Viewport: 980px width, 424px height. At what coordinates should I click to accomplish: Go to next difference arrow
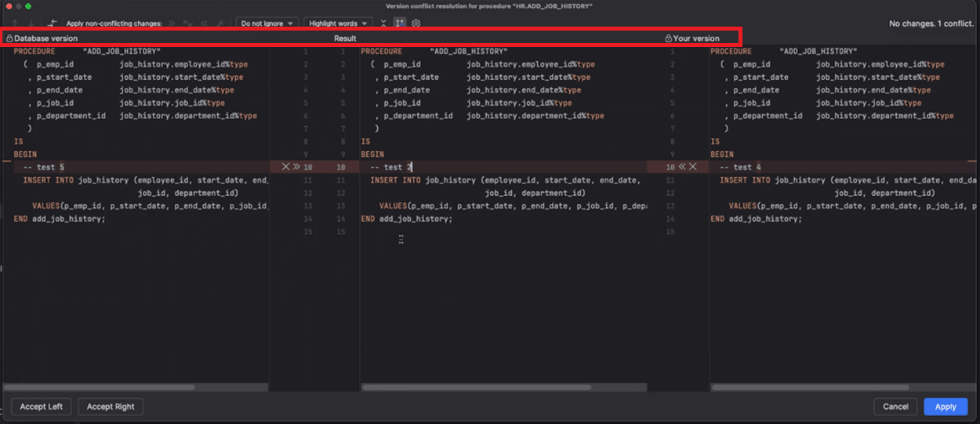[31, 24]
